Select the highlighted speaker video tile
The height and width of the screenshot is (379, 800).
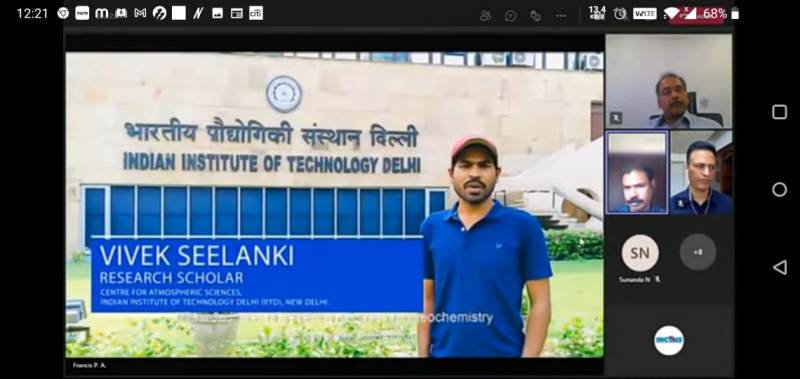point(637,172)
